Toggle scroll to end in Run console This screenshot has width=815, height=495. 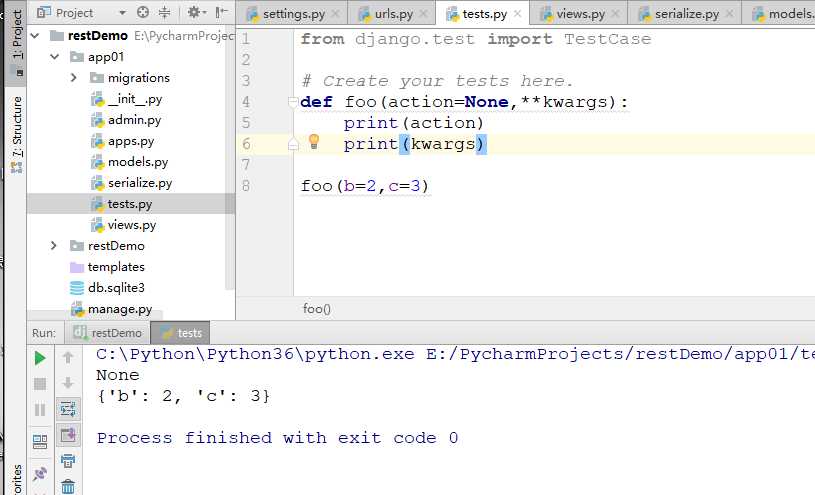(68, 435)
